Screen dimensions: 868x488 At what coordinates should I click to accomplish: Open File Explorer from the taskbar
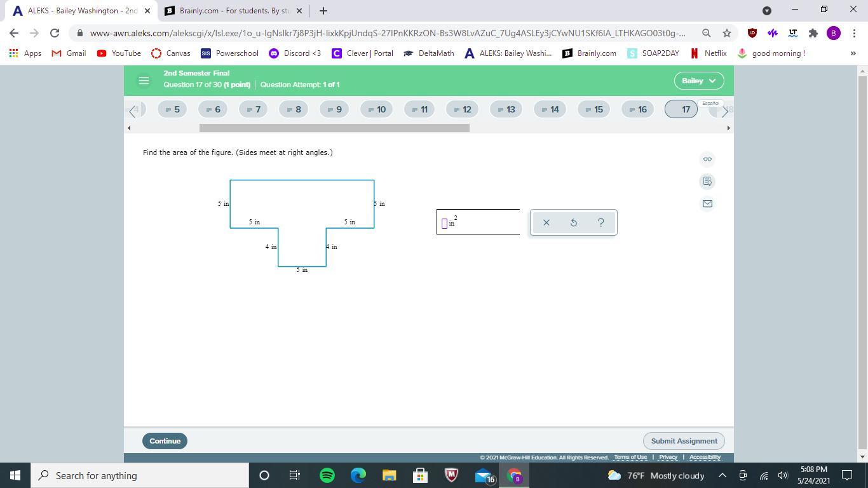(390, 475)
